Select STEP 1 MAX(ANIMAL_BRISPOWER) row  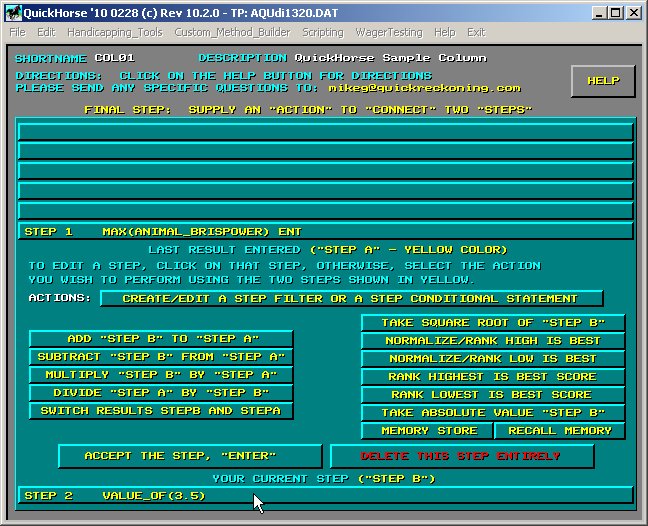pos(325,231)
